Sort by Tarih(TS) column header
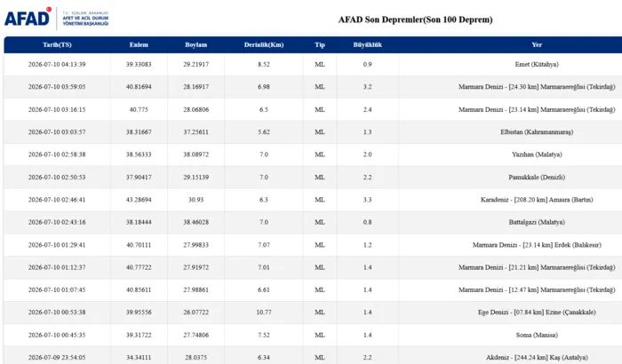 (57, 44)
